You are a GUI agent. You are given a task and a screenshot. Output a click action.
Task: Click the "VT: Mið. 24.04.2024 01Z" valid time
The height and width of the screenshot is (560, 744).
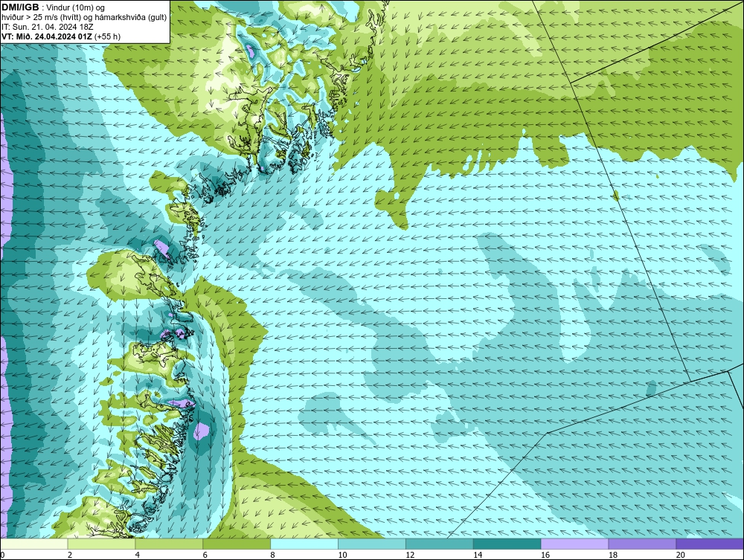tap(47, 36)
